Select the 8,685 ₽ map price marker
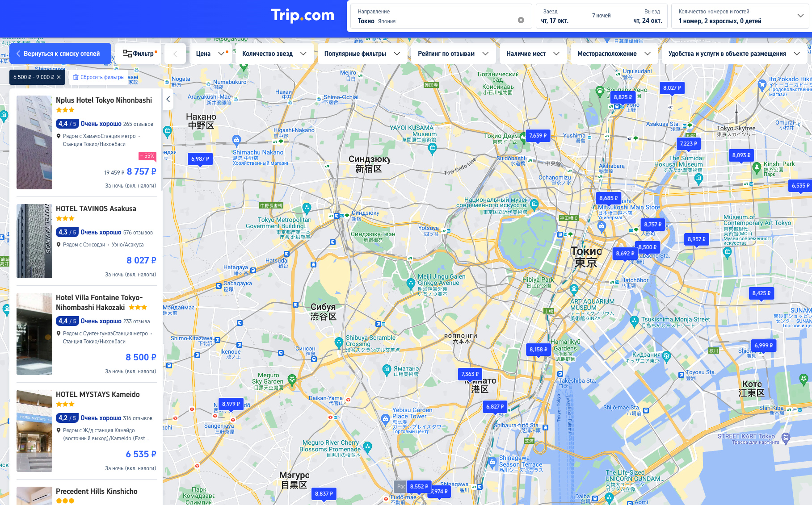The image size is (812, 505). [x=608, y=198]
